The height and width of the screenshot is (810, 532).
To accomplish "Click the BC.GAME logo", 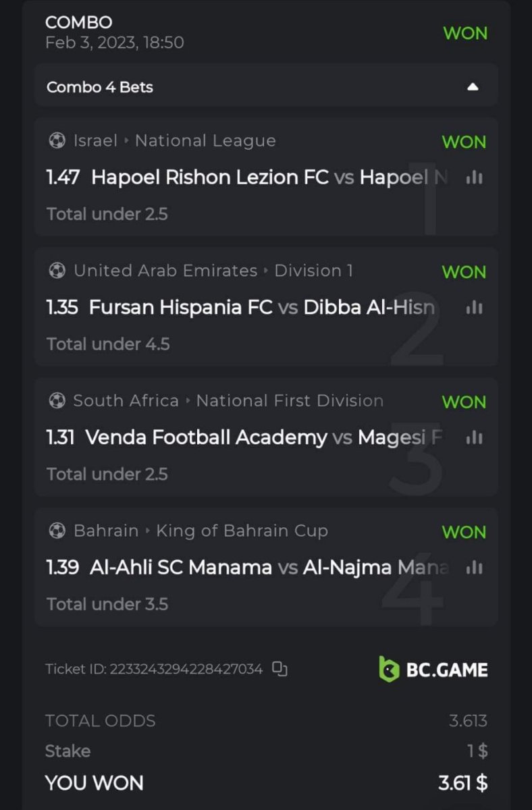I will click(x=433, y=669).
